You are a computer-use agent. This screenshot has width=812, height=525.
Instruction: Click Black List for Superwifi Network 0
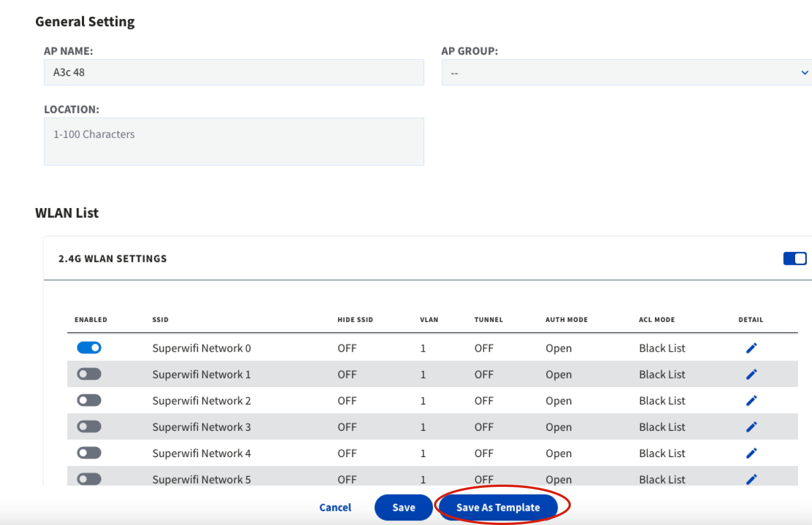point(662,348)
